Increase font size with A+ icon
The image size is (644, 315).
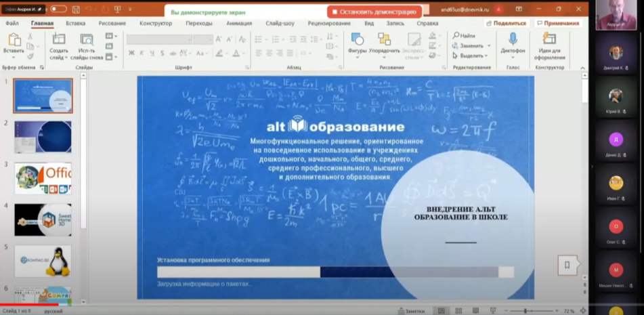coord(219,39)
